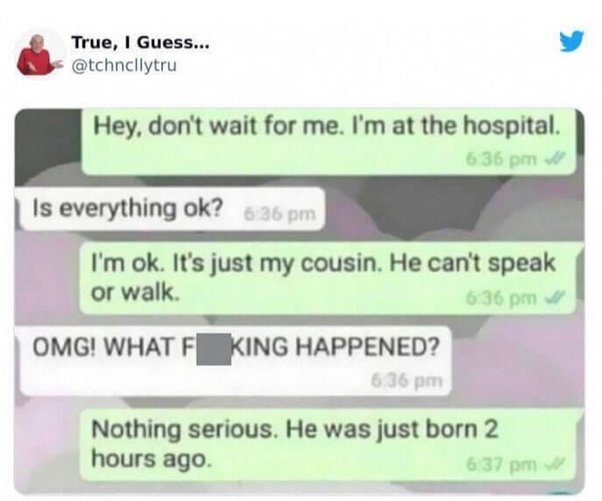This screenshot has width=602, height=501.
Task: Click the word "HAPPENED?" in the reply
Action: [x=367, y=346]
